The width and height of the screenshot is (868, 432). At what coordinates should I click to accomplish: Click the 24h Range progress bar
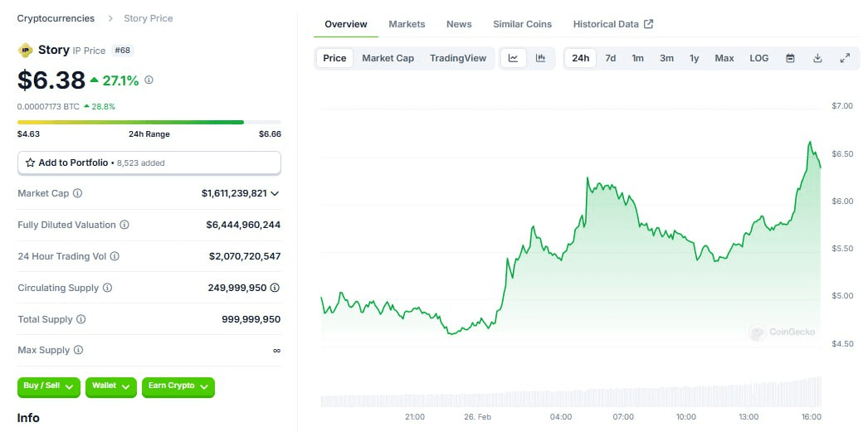pyautogui.click(x=149, y=122)
